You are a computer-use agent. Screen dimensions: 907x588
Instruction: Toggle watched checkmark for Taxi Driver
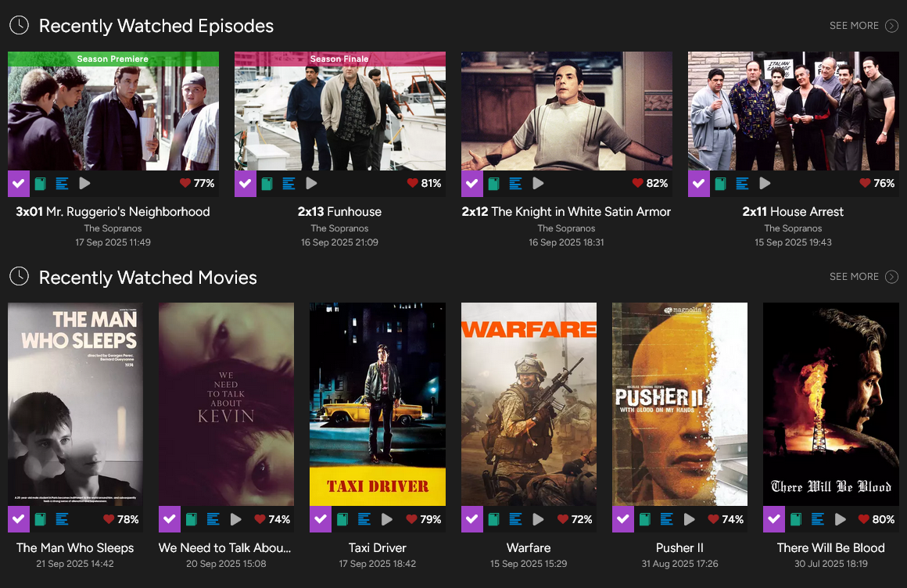click(321, 519)
